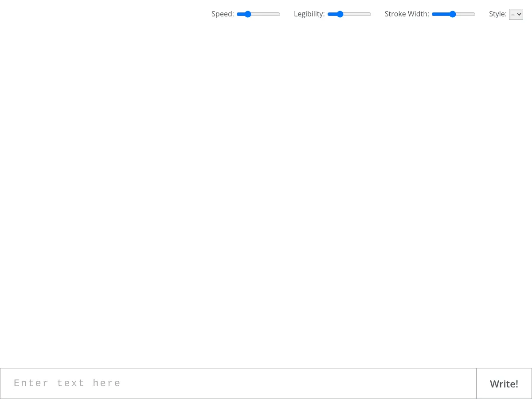This screenshot has height=399, width=532.
Task: Set Legibility slider to its maximum end
Action: [x=371, y=14]
